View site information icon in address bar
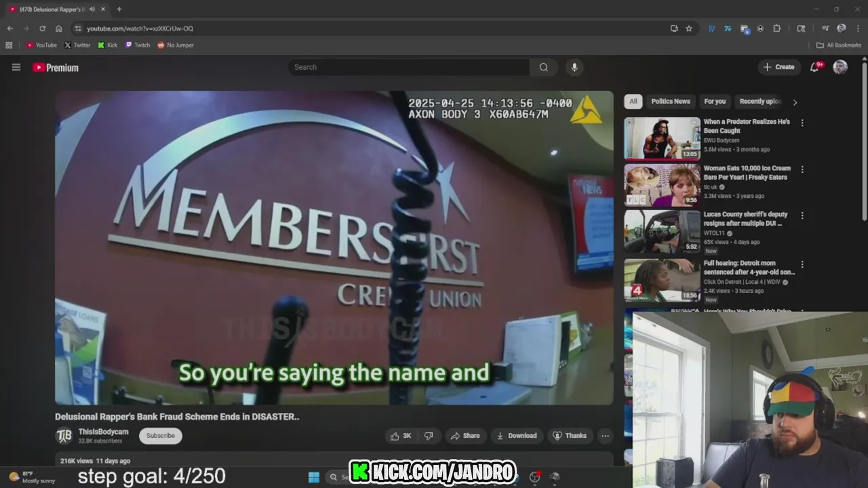 pos(78,28)
